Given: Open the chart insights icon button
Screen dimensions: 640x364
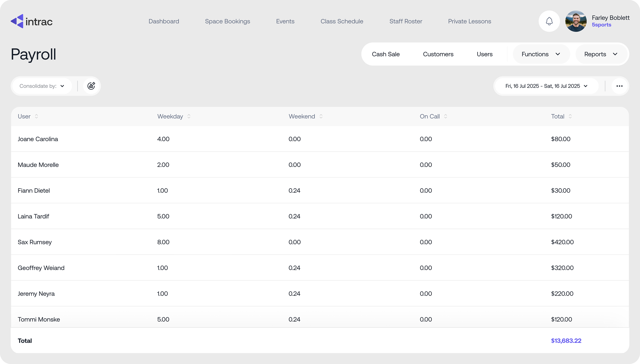Looking at the screenshot, I should coord(91,86).
